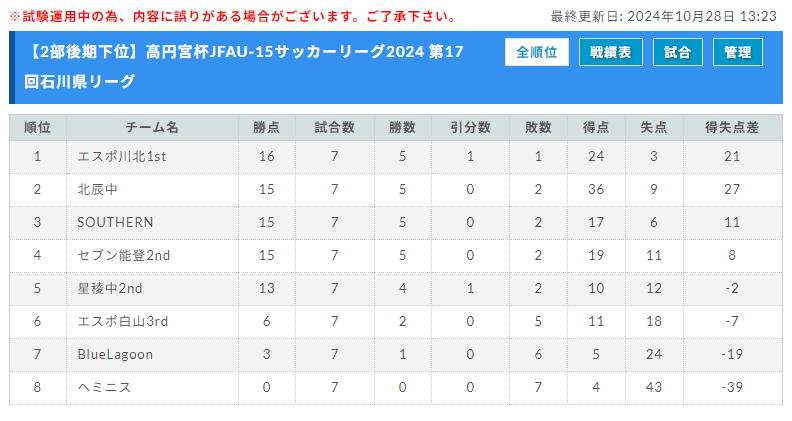Switch to the 戦績表 tab
Image resolution: width=792 pixels, height=421 pixels.
point(611,52)
